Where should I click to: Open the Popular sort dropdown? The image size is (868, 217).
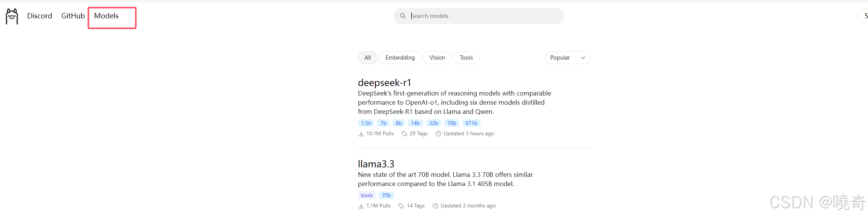point(567,58)
